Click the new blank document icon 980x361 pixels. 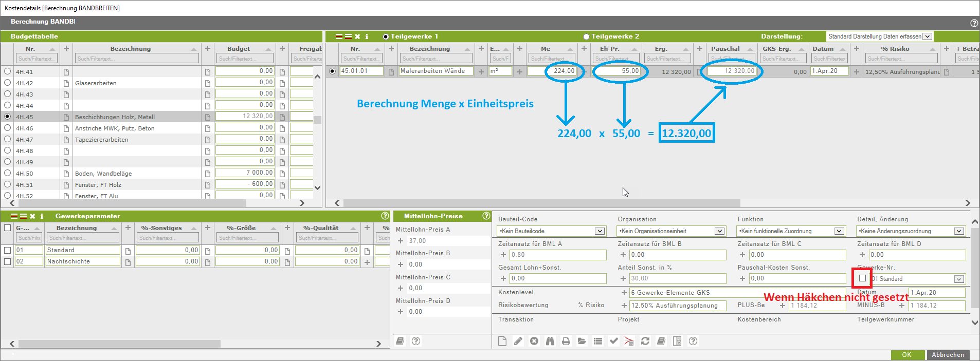(x=502, y=341)
